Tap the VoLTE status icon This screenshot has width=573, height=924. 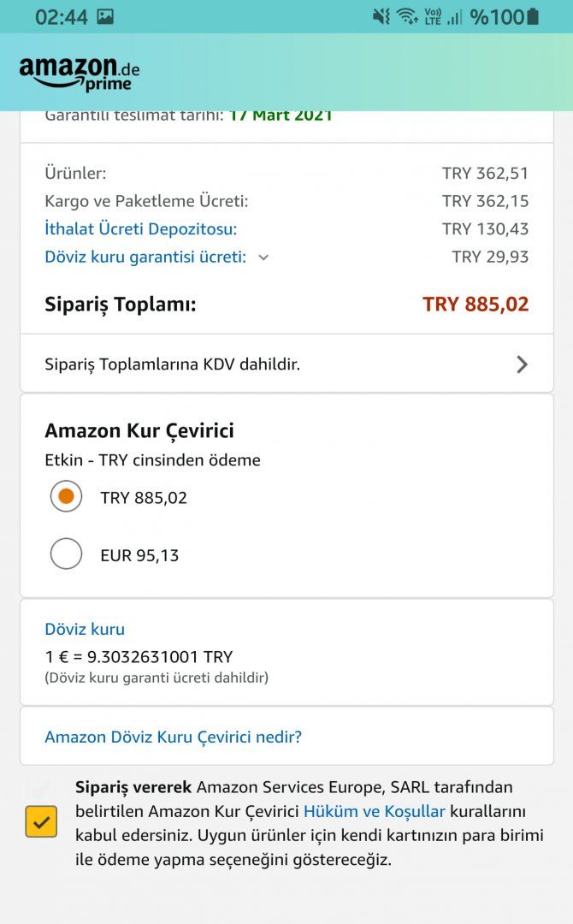click(432, 16)
